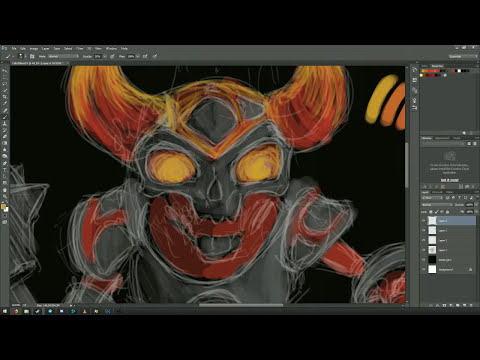Delete layer trash button
Image resolution: width=480 pixels, height=360 pixels.
[x=471, y=305]
